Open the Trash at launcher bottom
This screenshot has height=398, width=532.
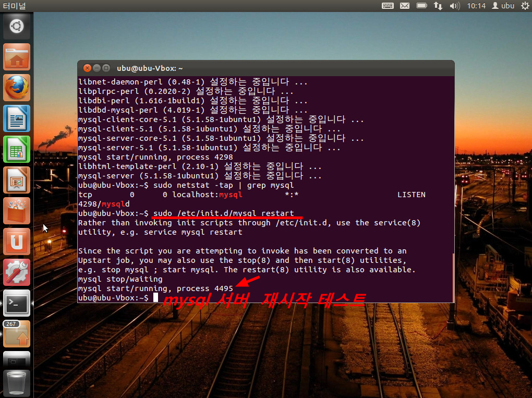click(x=17, y=383)
